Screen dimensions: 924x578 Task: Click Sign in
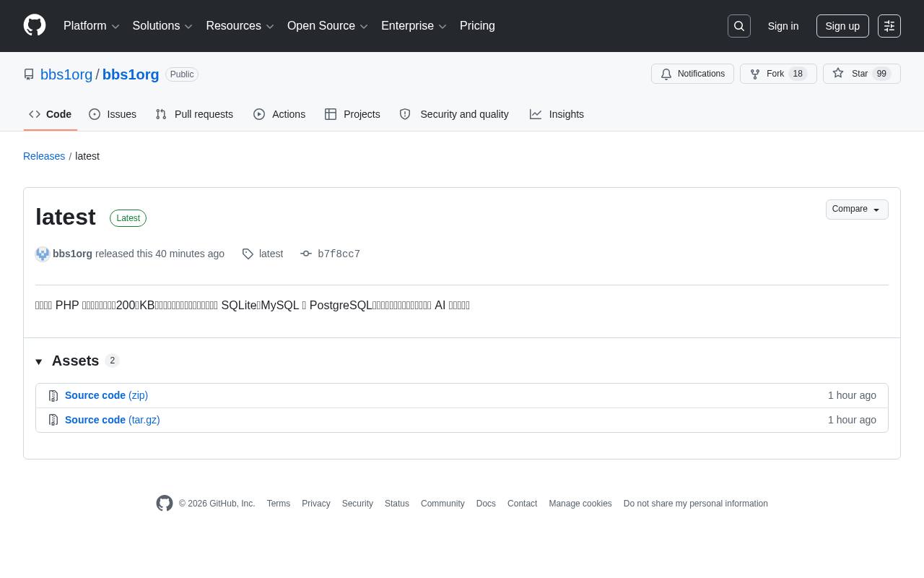[783, 26]
